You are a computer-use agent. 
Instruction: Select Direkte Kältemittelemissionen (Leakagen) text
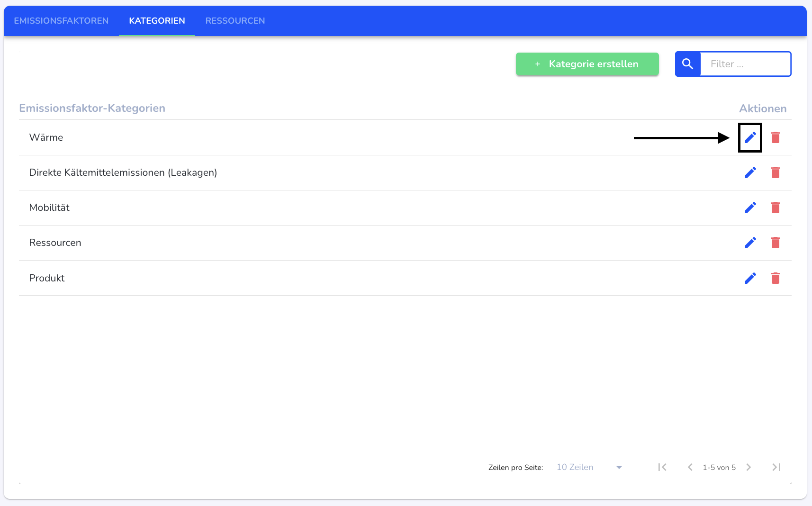tap(123, 172)
